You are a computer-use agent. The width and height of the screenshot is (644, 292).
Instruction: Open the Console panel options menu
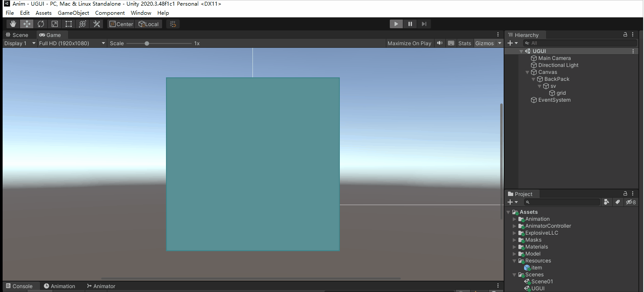[x=498, y=286]
